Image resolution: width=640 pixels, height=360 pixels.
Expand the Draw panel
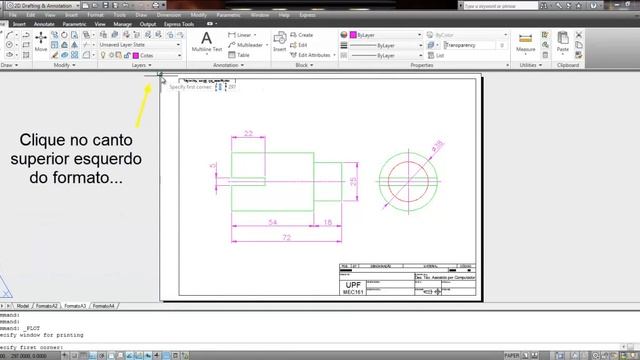coord(9,65)
